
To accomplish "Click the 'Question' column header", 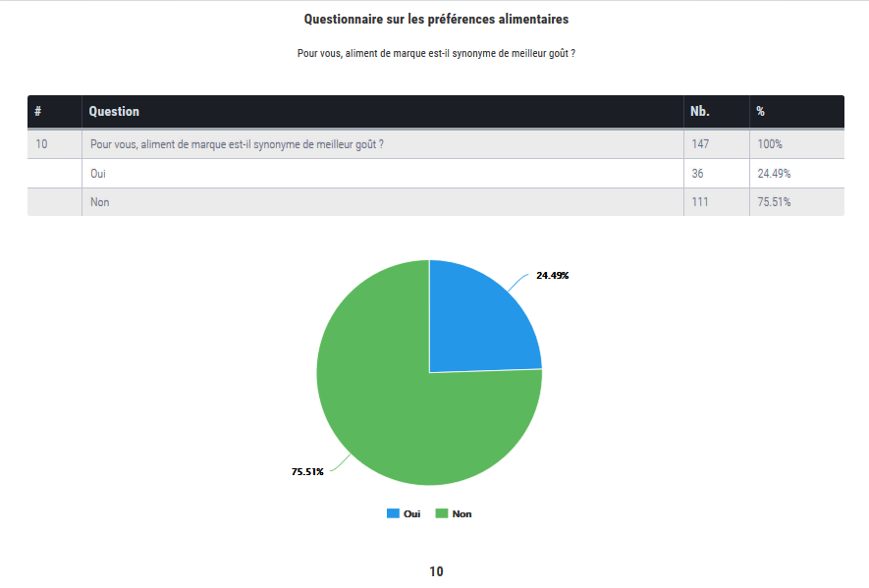I will [114, 111].
